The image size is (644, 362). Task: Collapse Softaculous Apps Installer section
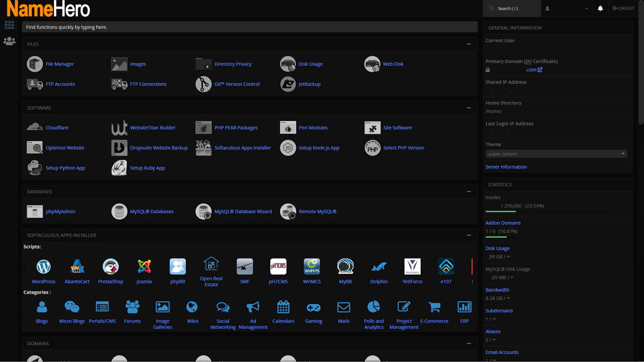(469, 235)
